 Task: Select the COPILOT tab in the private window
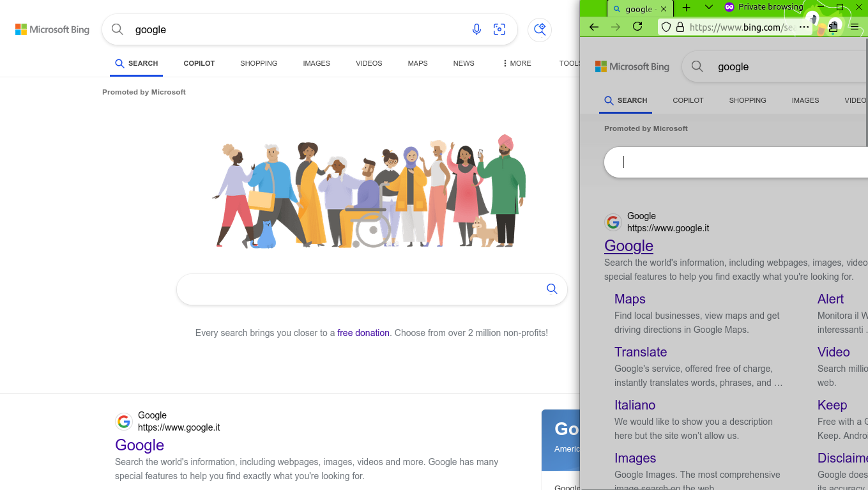[688, 100]
